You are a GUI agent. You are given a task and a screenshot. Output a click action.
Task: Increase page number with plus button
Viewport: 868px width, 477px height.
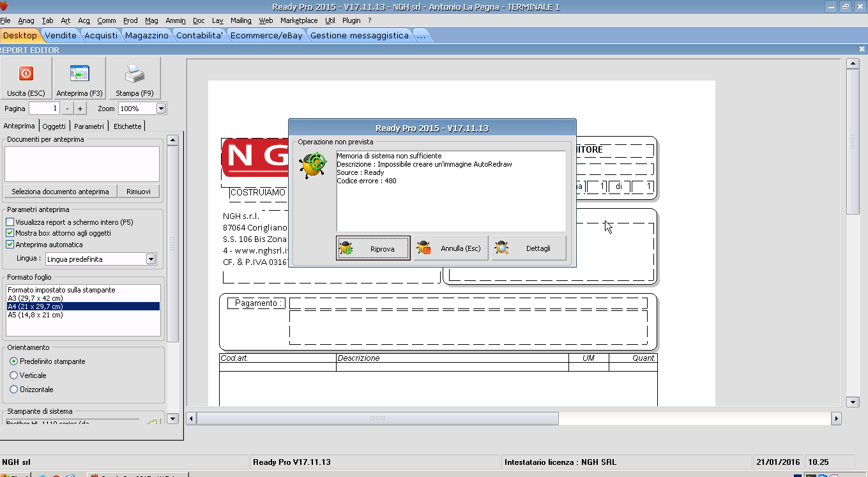tap(80, 109)
